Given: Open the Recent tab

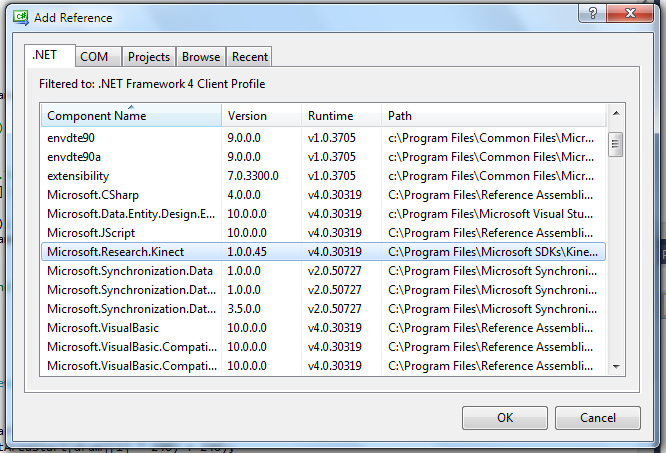Looking at the screenshot, I should pos(249,56).
